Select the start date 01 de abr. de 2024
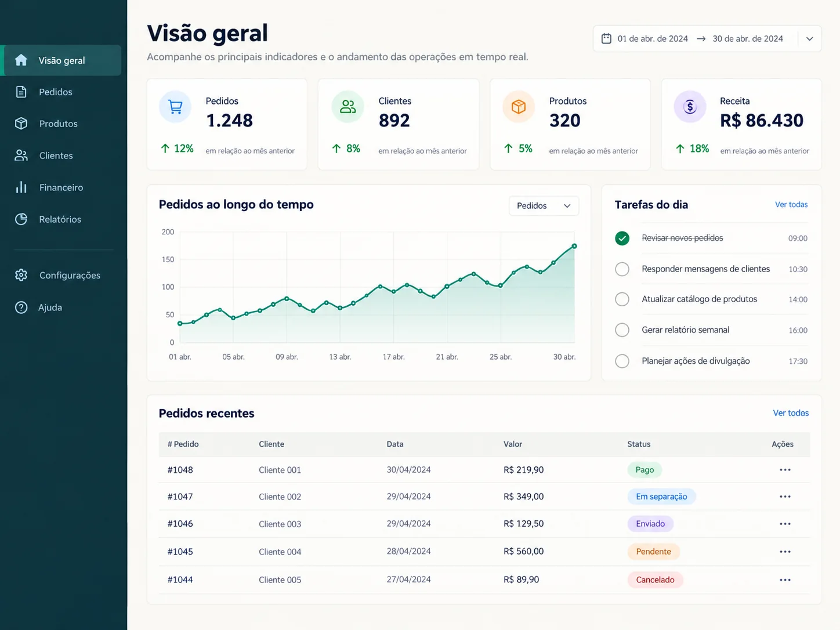Image resolution: width=840 pixels, height=630 pixels. point(653,39)
